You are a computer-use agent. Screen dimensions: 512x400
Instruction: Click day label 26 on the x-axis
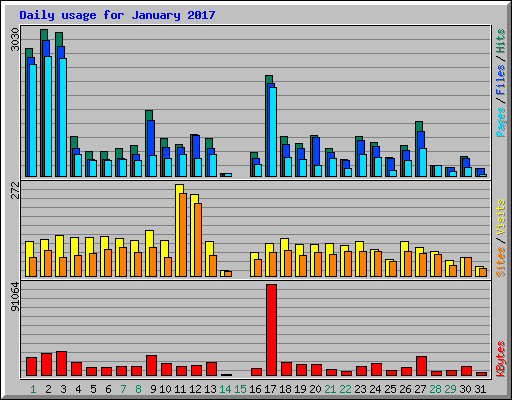405,389
